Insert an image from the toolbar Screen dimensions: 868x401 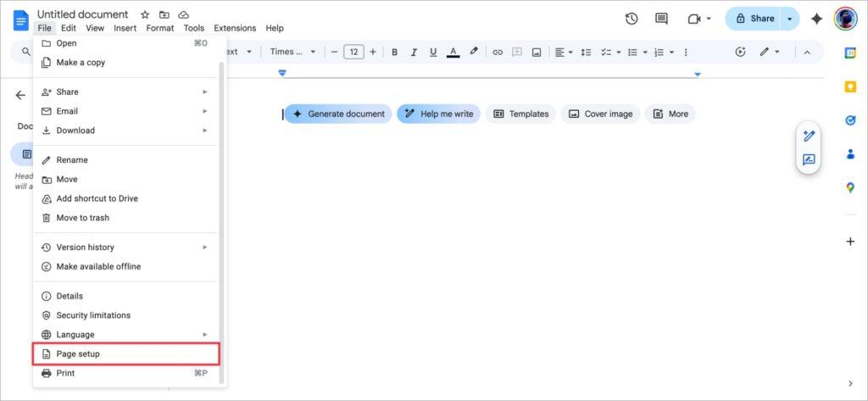tap(537, 52)
